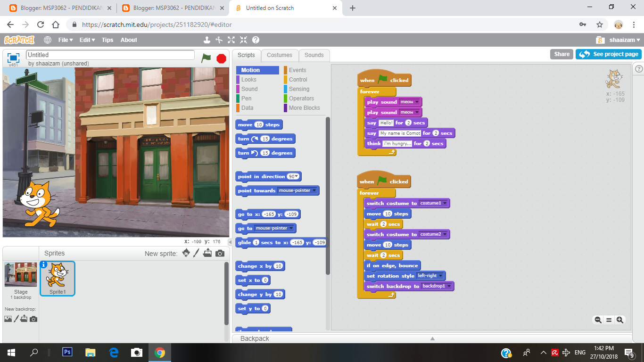Screen dimensions: 644x362
Task: Zoom out the scripts area
Action: [598, 320]
